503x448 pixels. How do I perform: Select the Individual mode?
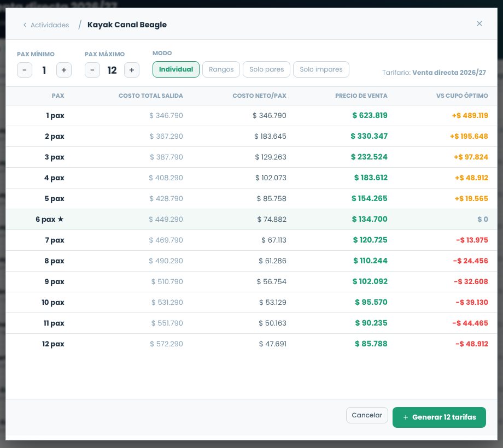[176, 69]
